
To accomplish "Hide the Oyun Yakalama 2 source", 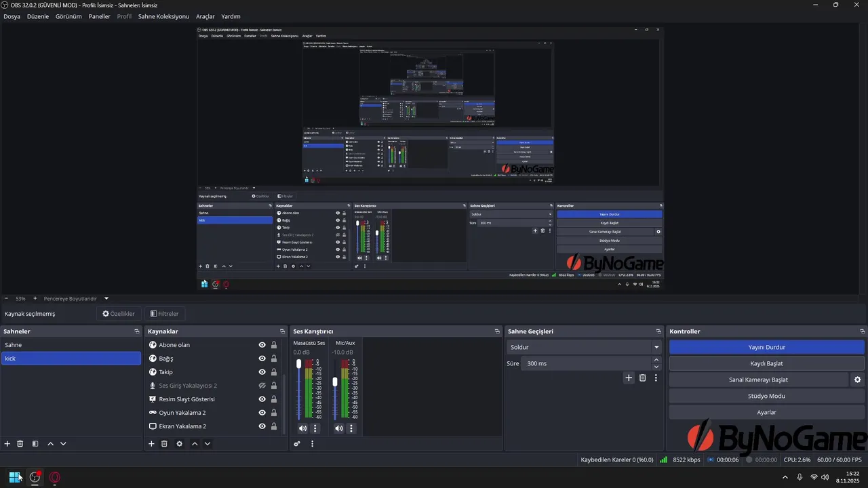I will tap(262, 413).
